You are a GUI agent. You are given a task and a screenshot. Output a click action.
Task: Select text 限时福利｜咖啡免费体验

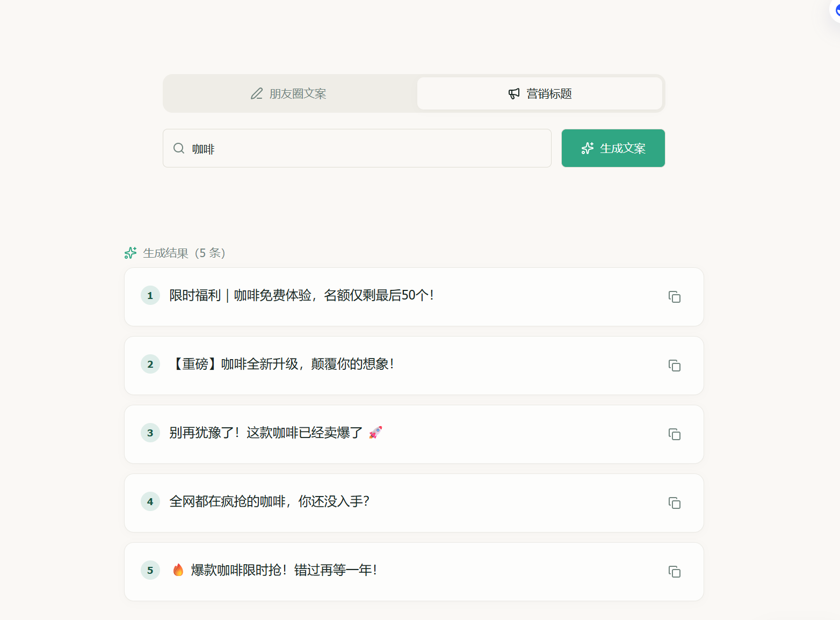click(x=241, y=295)
